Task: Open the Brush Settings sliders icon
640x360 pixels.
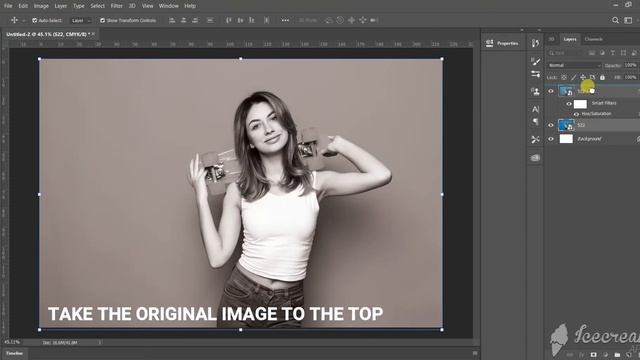Action: 535,74
